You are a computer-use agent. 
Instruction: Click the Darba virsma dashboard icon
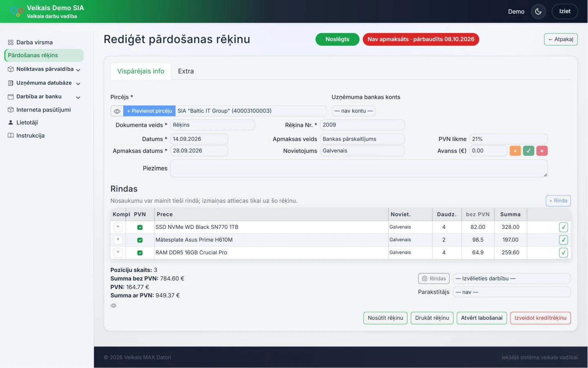click(11, 43)
